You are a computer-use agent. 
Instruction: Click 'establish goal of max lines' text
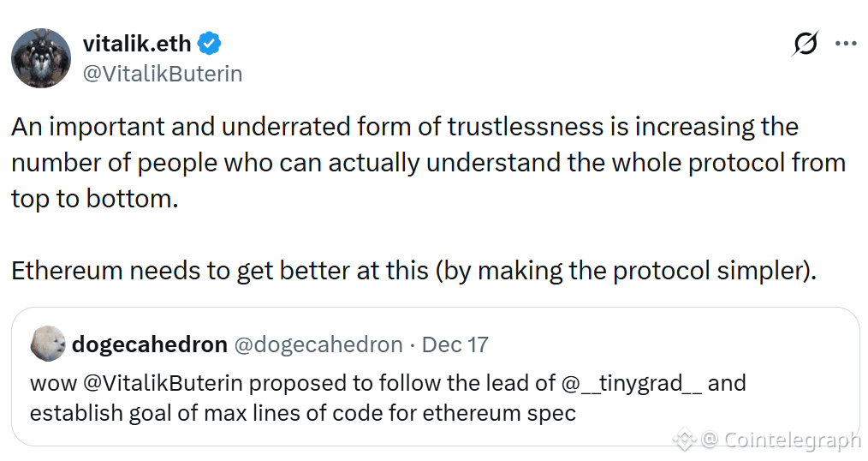tap(302, 413)
